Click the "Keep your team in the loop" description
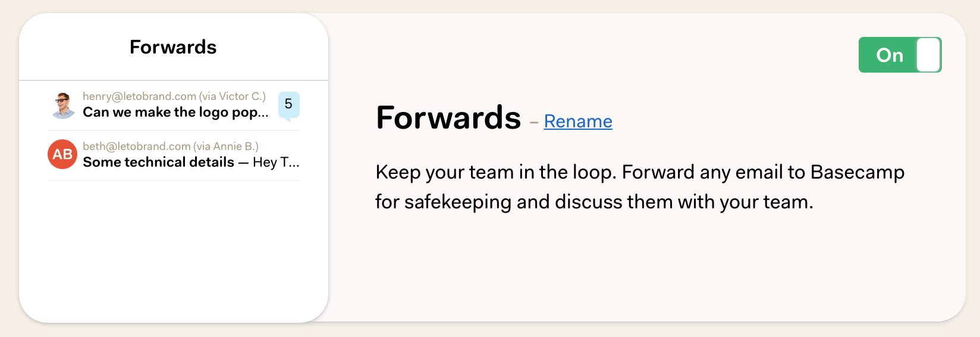 [640, 187]
